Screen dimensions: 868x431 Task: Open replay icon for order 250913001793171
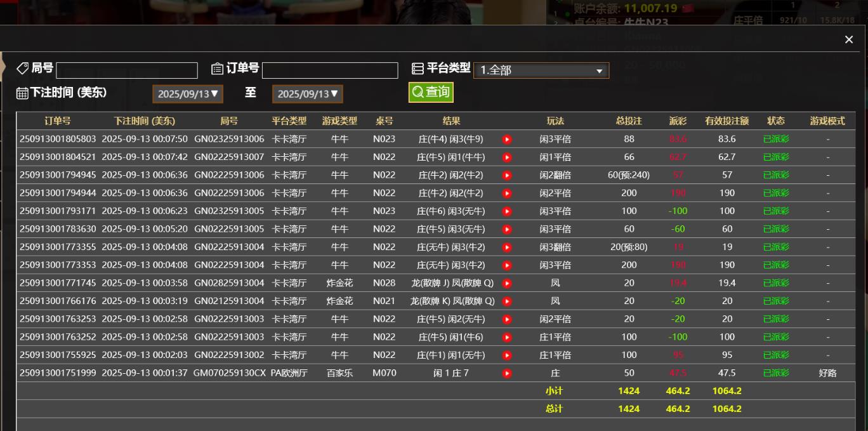(x=507, y=211)
